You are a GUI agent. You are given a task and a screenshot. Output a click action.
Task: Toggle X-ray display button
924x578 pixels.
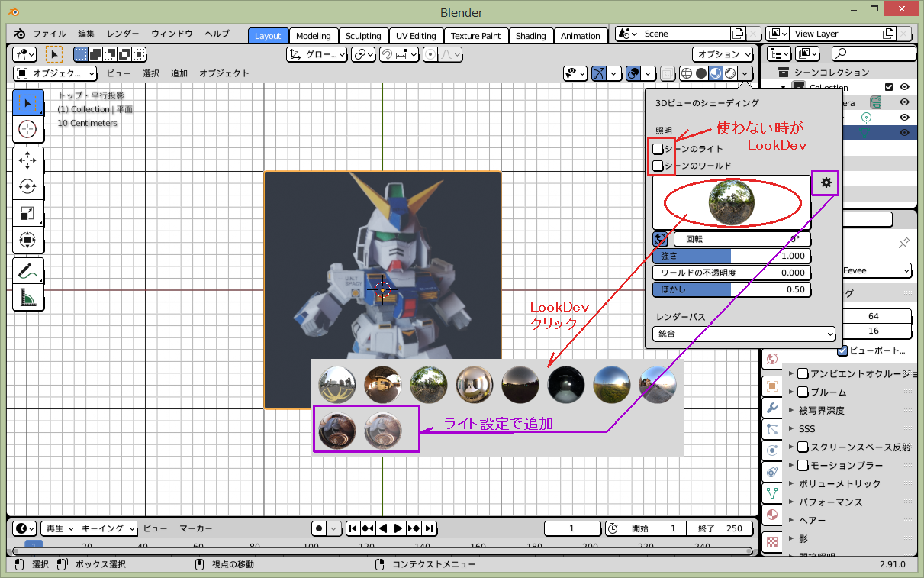point(668,73)
